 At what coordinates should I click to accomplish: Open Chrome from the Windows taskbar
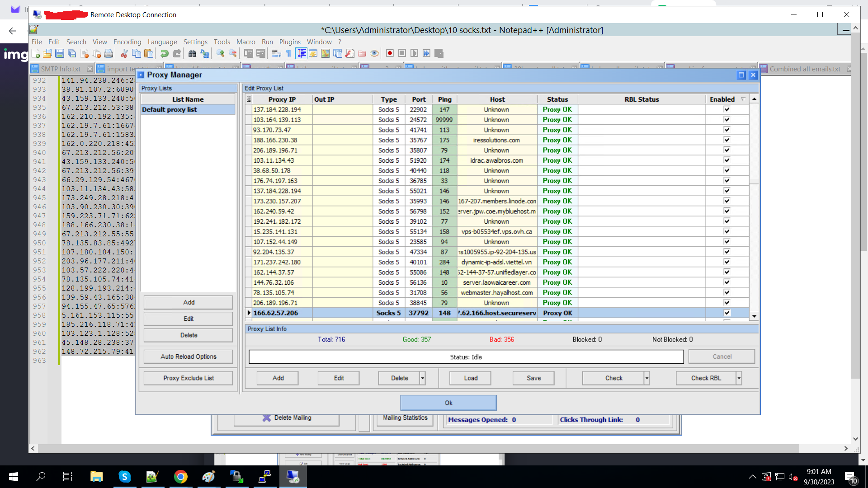181,477
